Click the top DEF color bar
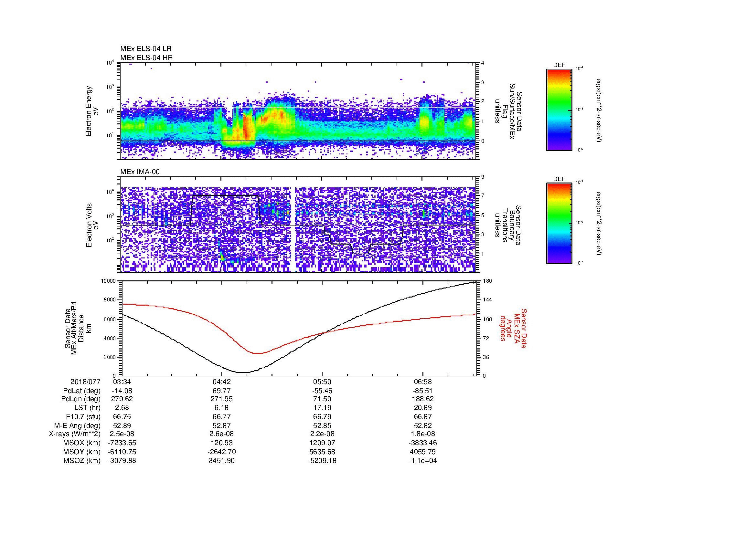This screenshot has width=756, height=534. 559,110
